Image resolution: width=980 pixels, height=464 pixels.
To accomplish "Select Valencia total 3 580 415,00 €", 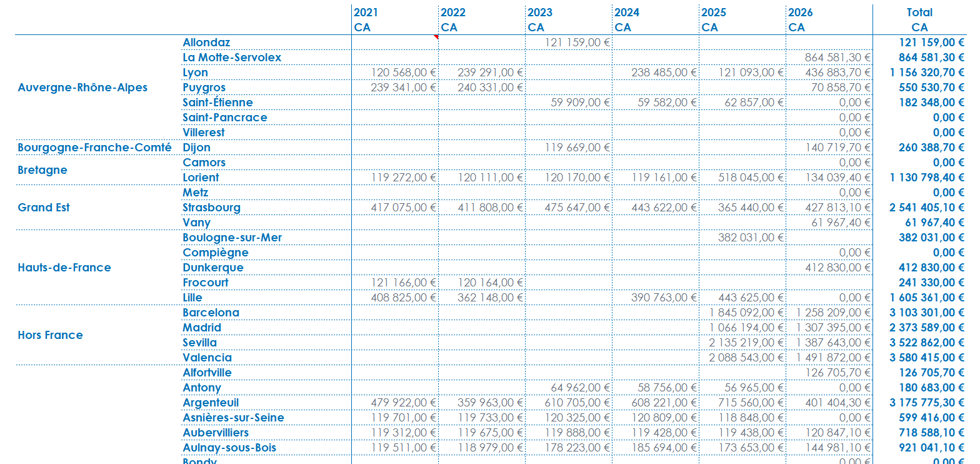I will click(927, 358).
